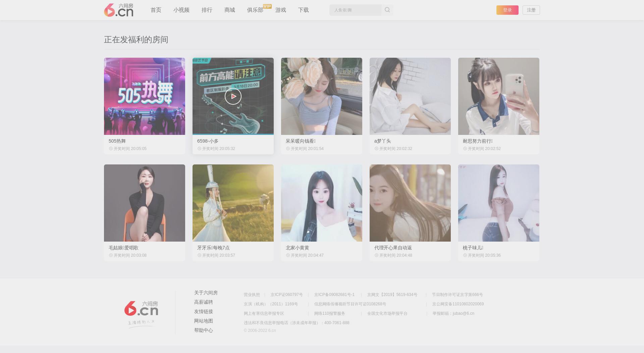Click the clock icon under 505热舞
644x353 pixels.
(x=111, y=149)
